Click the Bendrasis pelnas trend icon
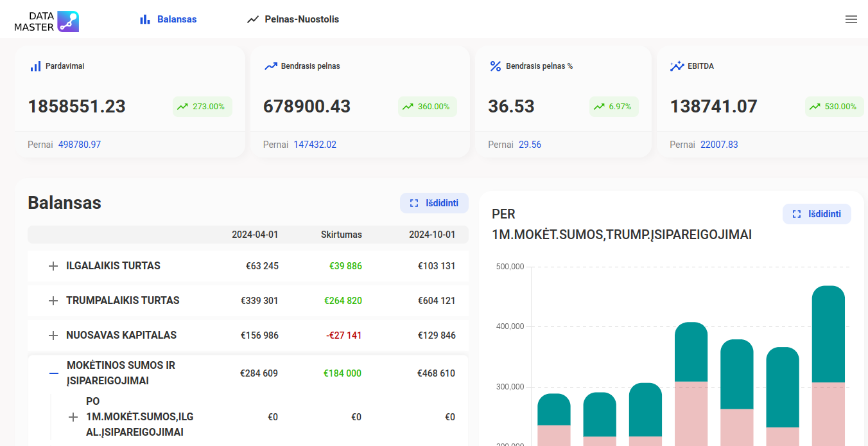 [270, 66]
